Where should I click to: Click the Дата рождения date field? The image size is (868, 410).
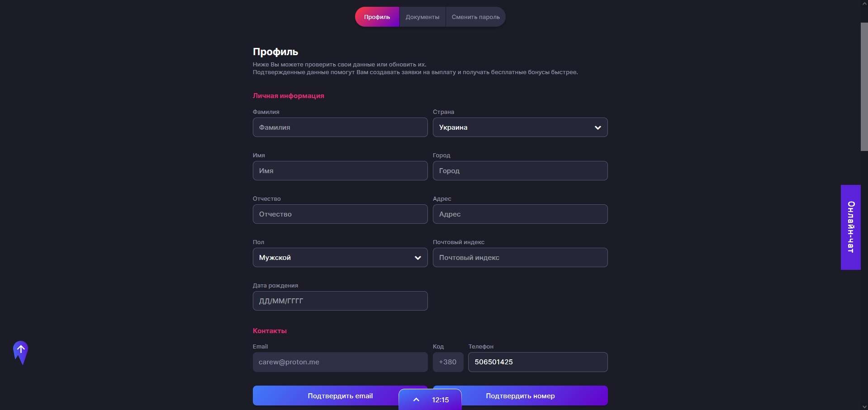(x=340, y=301)
